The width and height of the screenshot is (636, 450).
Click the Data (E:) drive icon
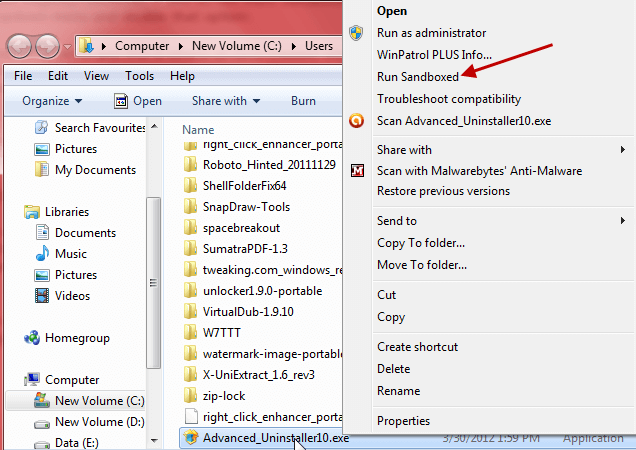42,445
